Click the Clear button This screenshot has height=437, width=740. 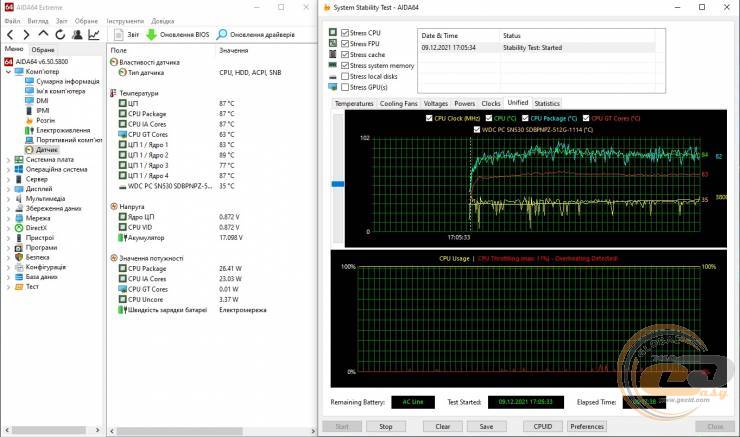click(443, 426)
